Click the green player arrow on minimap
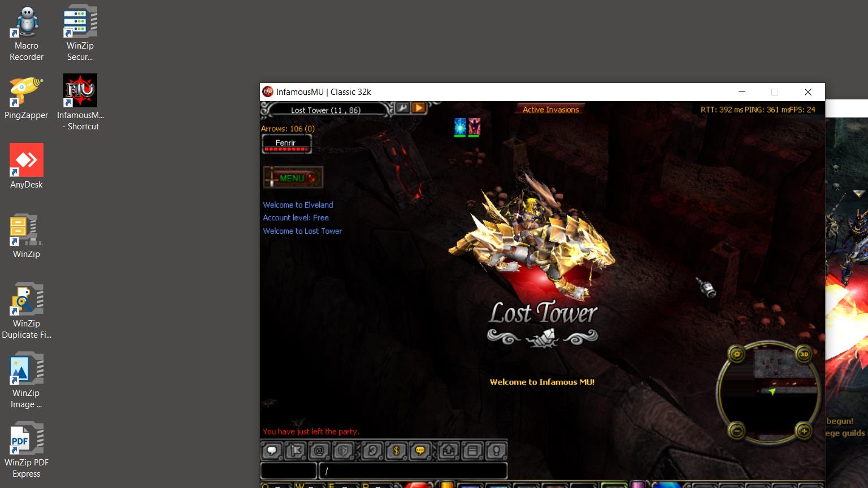Screen dimensions: 868x488 pos(772,391)
